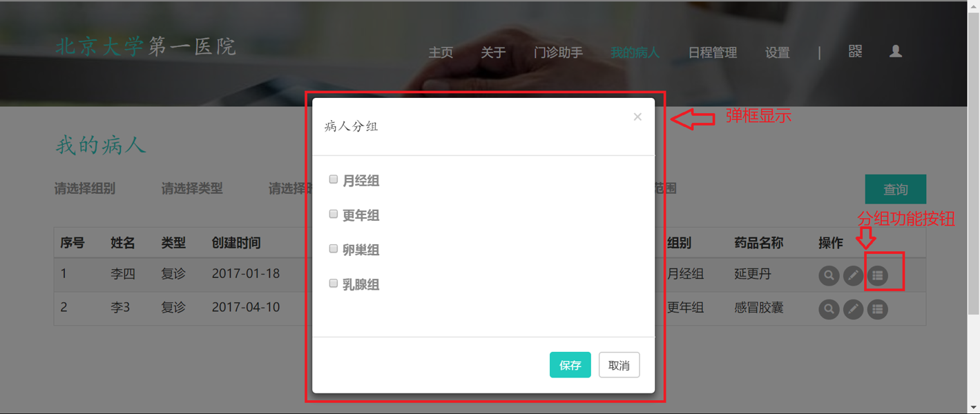Screen dimensions: 980x414
Task: Click the QR code icon in header
Action: pyautogui.click(x=855, y=51)
